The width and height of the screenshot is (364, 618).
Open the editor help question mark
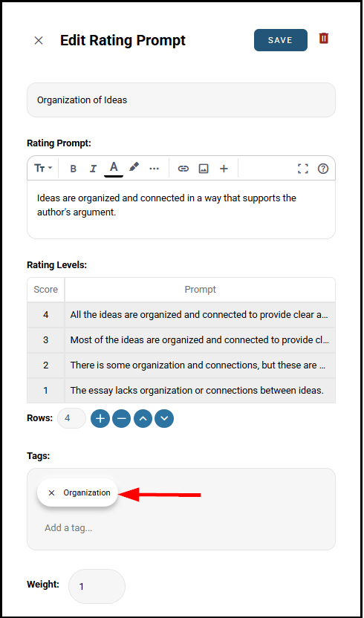(x=323, y=169)
